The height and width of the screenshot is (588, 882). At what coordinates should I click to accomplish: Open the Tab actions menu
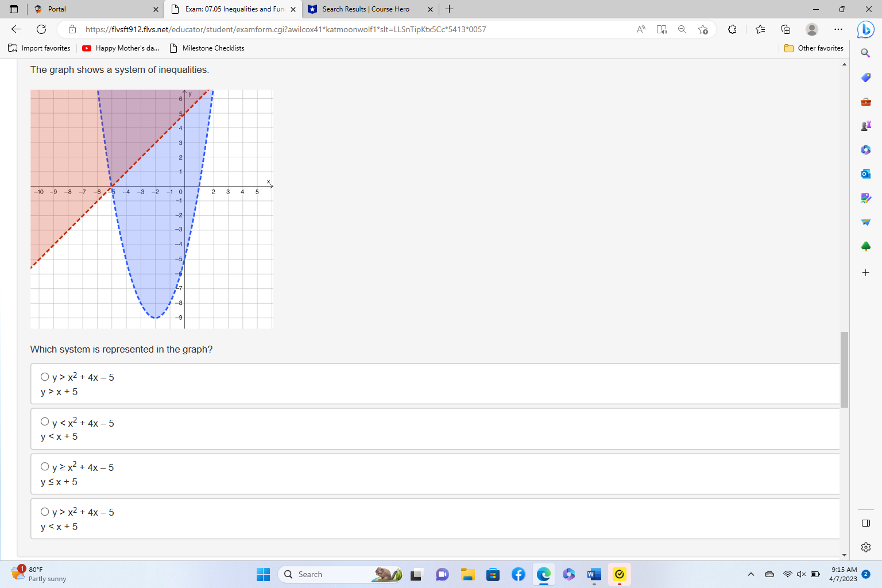(x=14, y=9)
